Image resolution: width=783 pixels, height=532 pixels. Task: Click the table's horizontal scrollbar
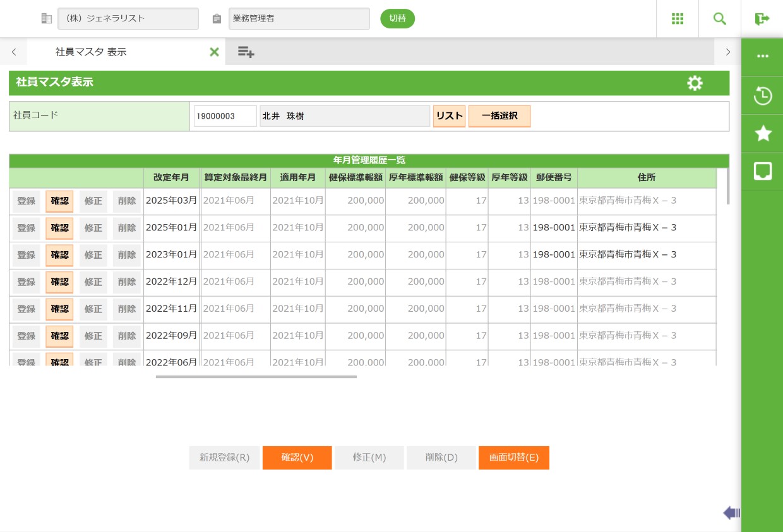(x=256, y=377)
